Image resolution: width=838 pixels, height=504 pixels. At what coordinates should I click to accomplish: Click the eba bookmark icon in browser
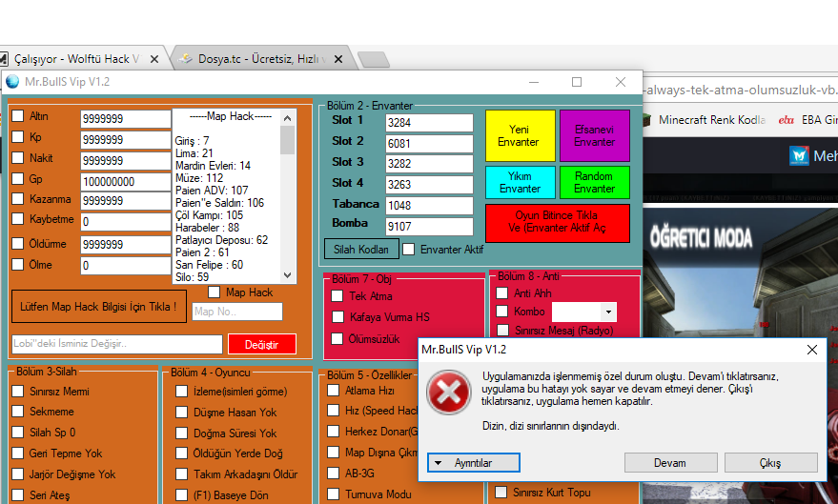pos(787,120)
